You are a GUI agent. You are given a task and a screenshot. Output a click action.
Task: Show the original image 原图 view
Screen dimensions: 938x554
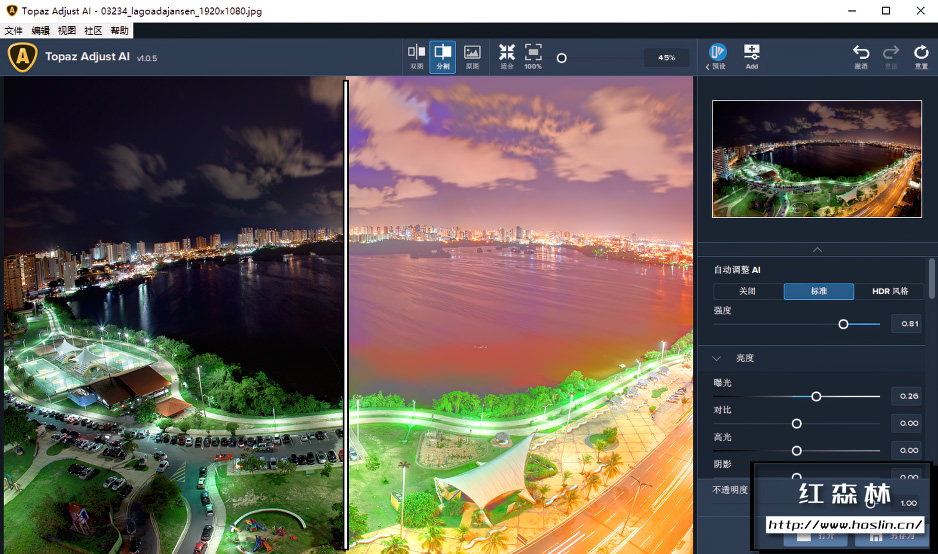tap(472, 57)
